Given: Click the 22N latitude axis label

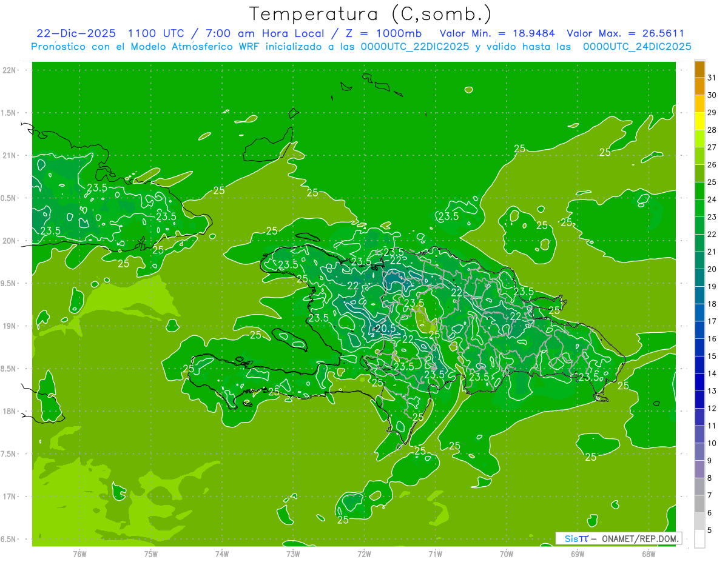Looking at the screenshot, I should pos(10,70).
